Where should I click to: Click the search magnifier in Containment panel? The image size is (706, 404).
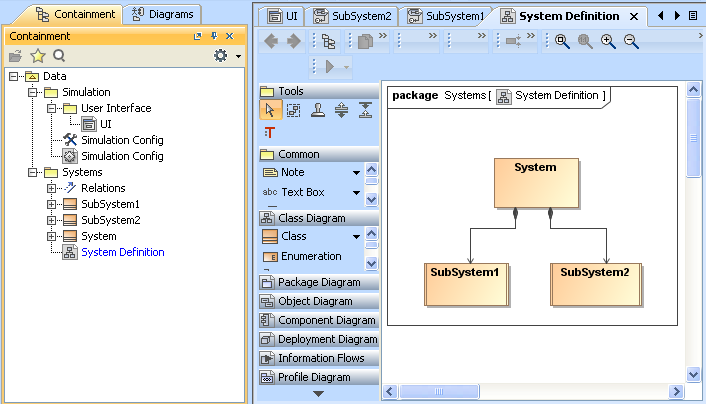point(59,56)
